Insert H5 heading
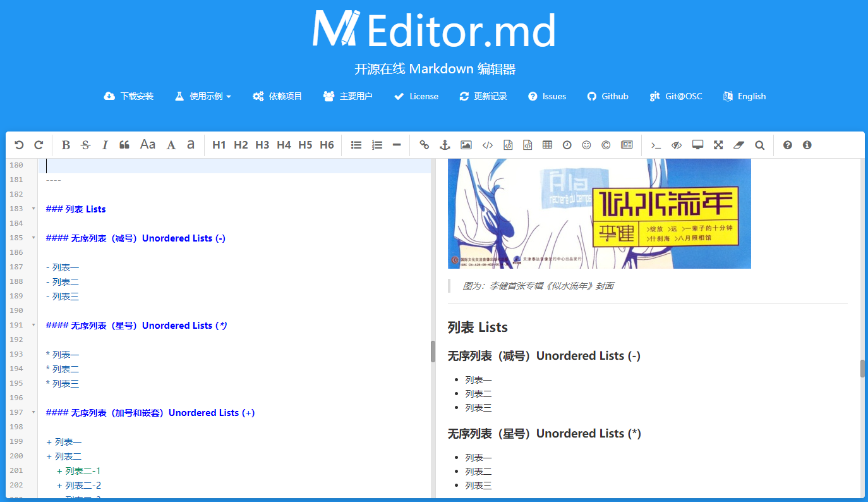Screen dimensions: 868x502 pos(305,145)
